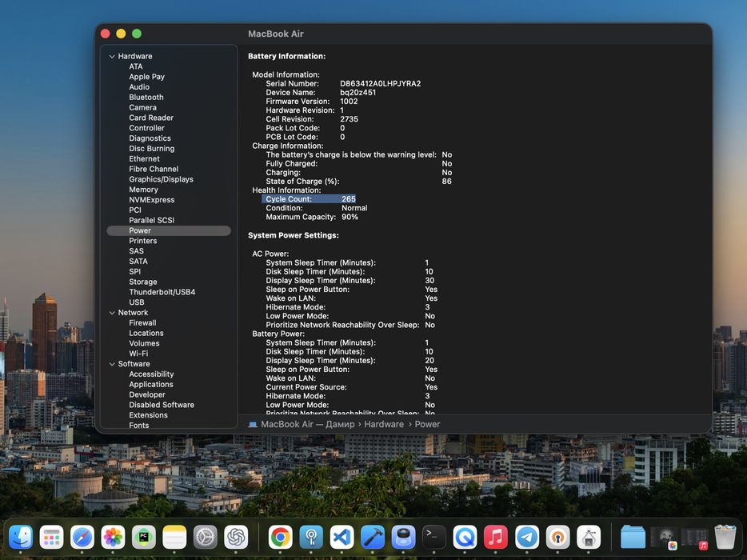Select Thunderbolt/USB4 in sidebar
This screenshot has width=747, height=560.
(x=162, y=292)
